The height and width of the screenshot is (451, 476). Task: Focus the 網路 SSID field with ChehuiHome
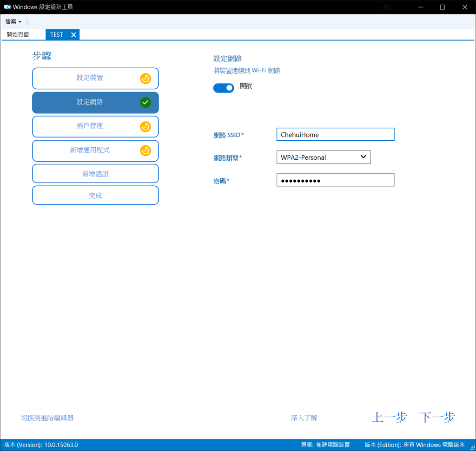point(335,134)
